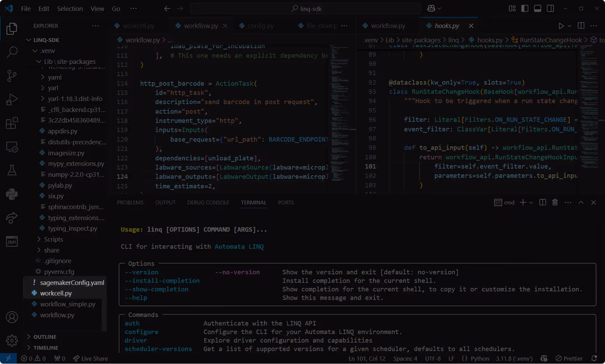Open the Source Control view

(11, 75)
